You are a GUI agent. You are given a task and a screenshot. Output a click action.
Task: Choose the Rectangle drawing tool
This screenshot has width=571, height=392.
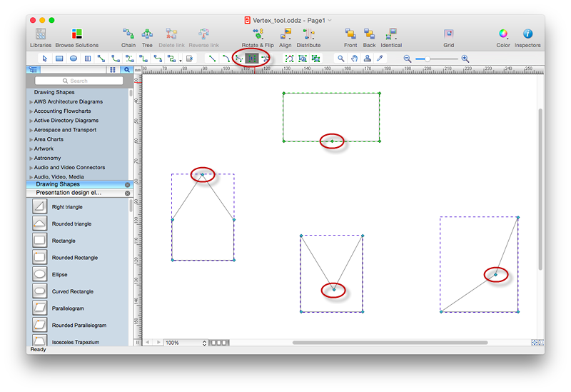coord(59,59)
